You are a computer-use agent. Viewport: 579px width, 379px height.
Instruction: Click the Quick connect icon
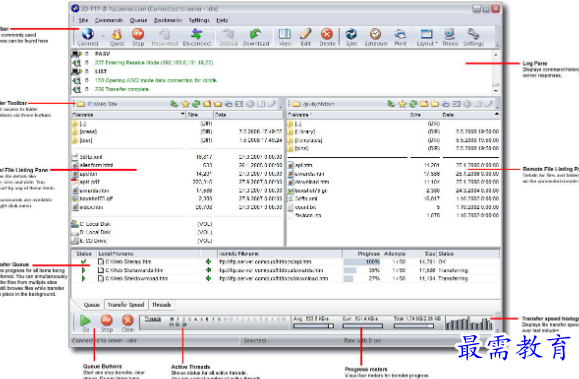click(117, 34)
